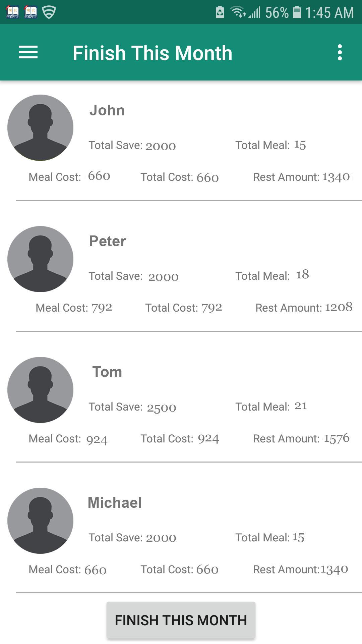Tap Tom's Rest Amount 1576
The height and width of the screenshot is (644, 362).
click(337, 438)
